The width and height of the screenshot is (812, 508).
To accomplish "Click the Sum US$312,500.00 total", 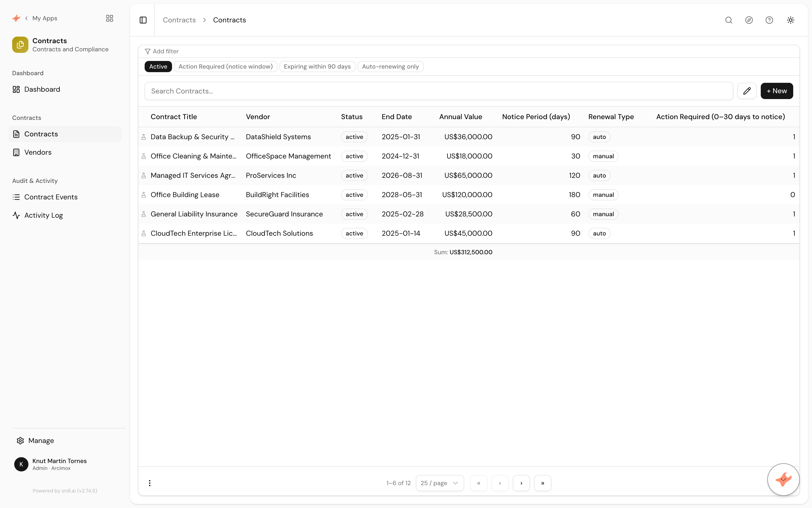I will point(463,252).
